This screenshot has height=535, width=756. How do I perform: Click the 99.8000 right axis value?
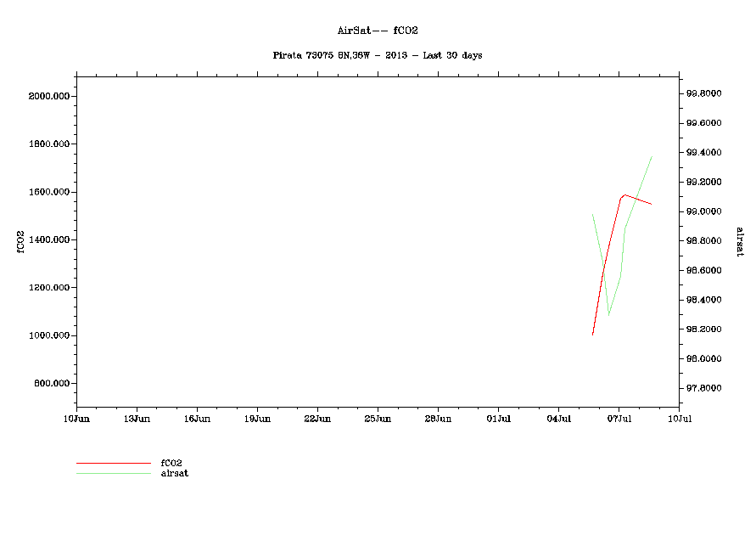click(704, 93)
